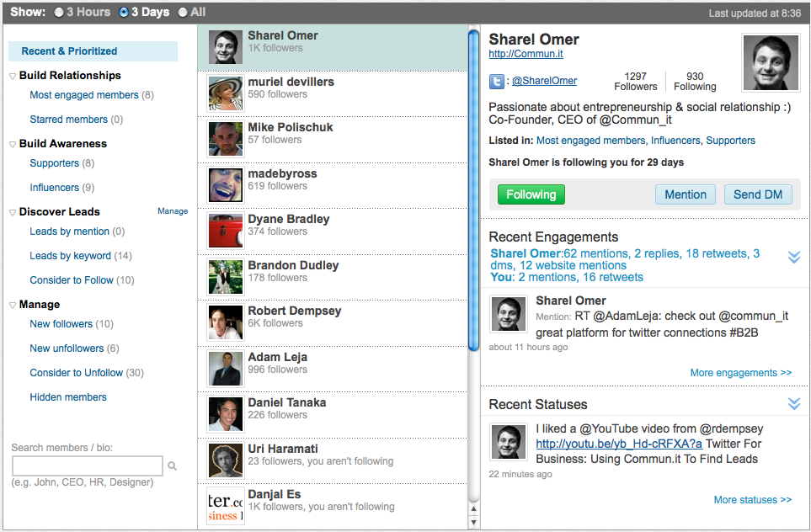811x532 pixels.
Task: Select the Mike Polischuk name
Action: click(x=291, y=127)
